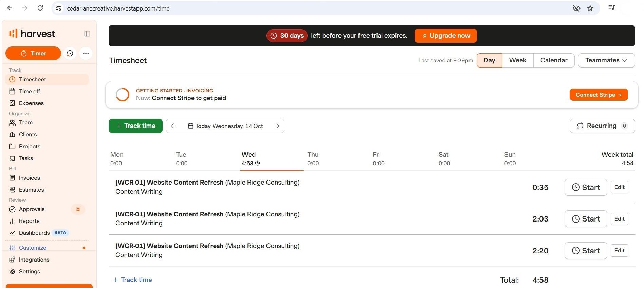Image resolution: width=644 pixels, height=288 pixels.
Task: Go to next day arrow
Action: (277, 126)
